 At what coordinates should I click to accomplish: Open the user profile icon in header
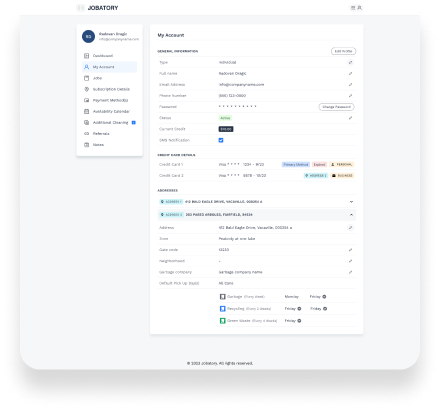(359, 8)
